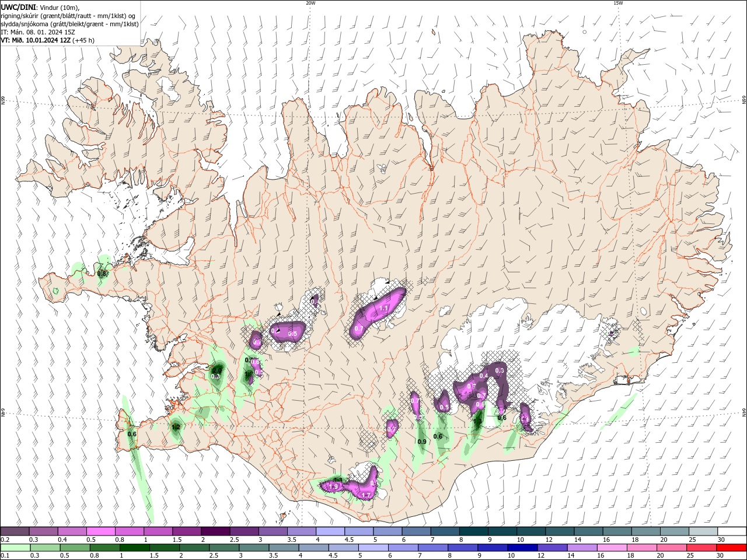Image resolution: width=747 pixels, height=560 pixels.
Task: Select the '2.0' rain value in dark green patch
Action: pos(217,370)
